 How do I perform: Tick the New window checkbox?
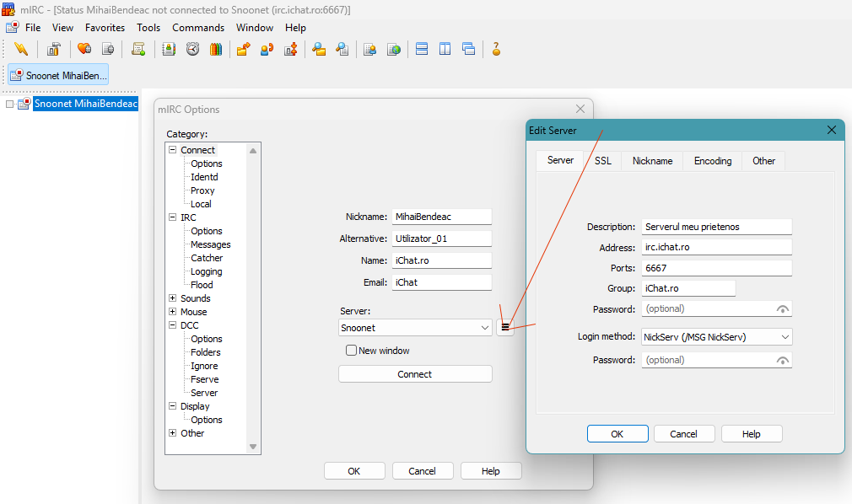tap(351, 351)
